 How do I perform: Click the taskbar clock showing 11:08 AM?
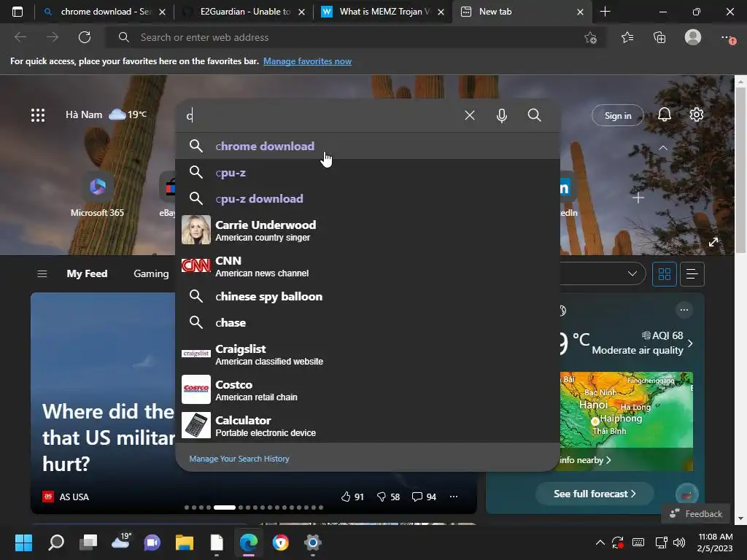(x=715, y=542)
